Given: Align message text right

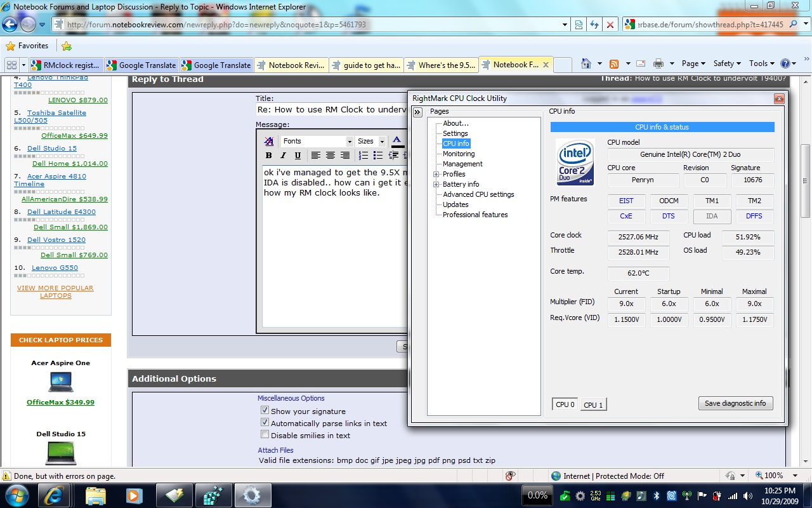Looking at the screenshot, I should click(344, 156).
